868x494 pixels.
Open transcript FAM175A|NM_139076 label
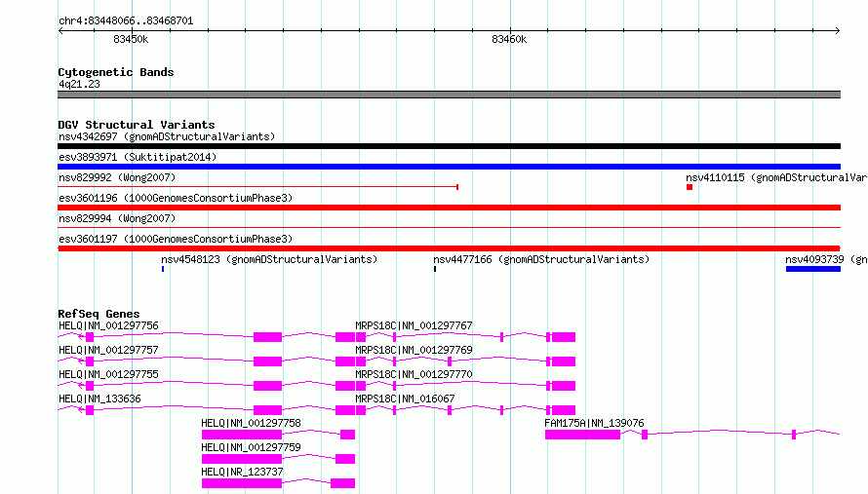594,423
